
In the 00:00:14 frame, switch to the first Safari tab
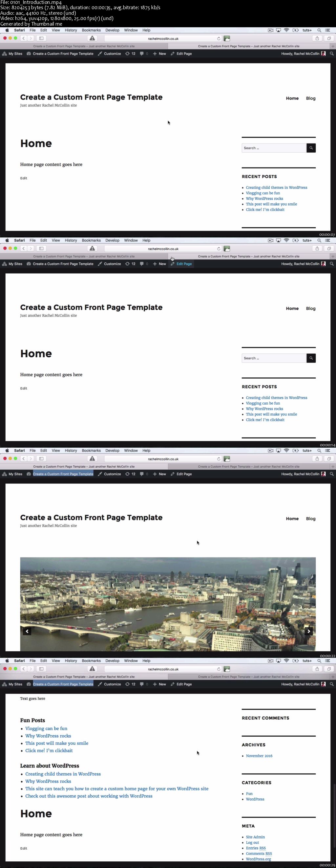[84, 256]
